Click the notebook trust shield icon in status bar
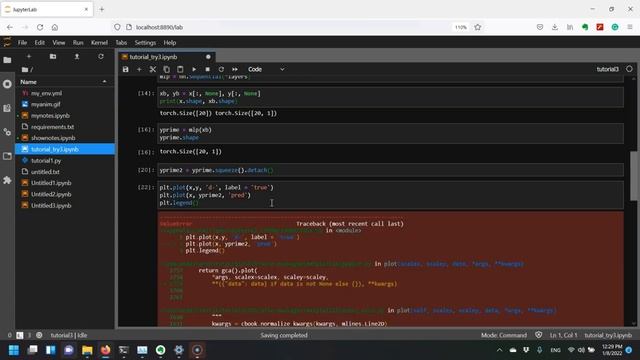 click(x=538, y=335)
